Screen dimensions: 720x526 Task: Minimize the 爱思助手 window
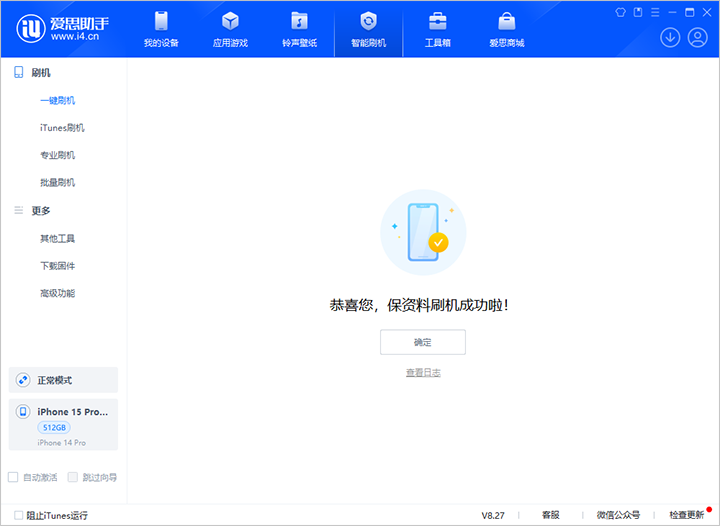pyautogui.click(x=673, y=12)
